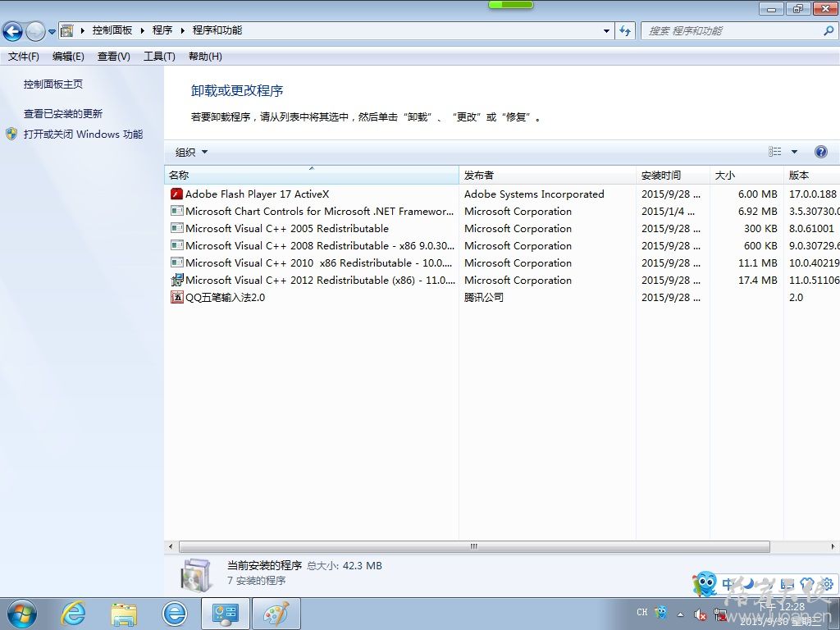Click the Adobe Flash Player icon
Screen dimensions: 840x630
(x=176, y=194)
